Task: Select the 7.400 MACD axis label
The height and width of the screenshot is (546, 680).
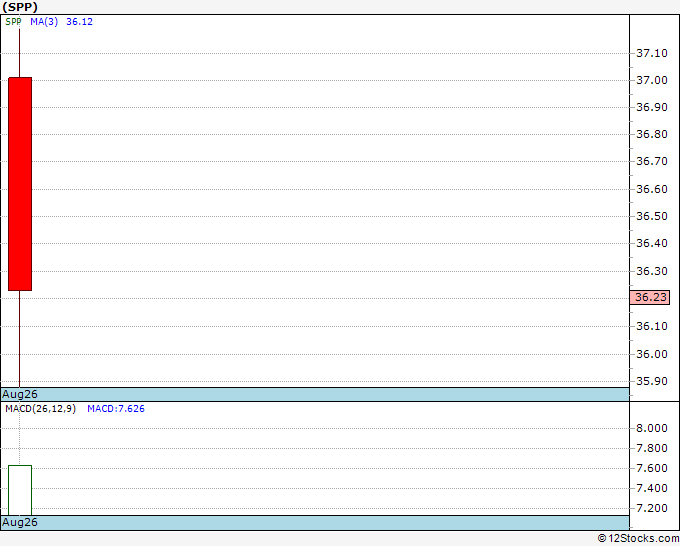Action: pos(651,488)
